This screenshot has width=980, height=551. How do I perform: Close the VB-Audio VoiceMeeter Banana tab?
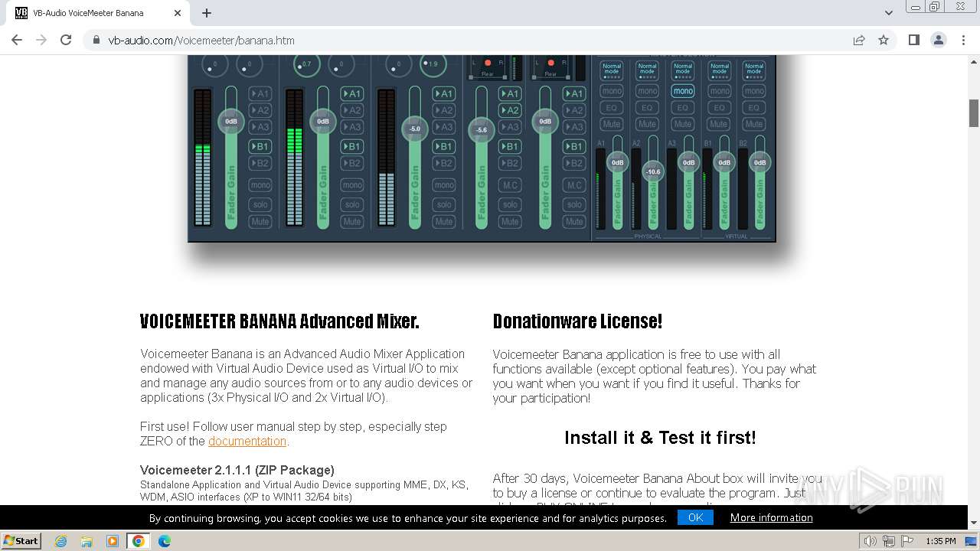(x=178, y=13)
